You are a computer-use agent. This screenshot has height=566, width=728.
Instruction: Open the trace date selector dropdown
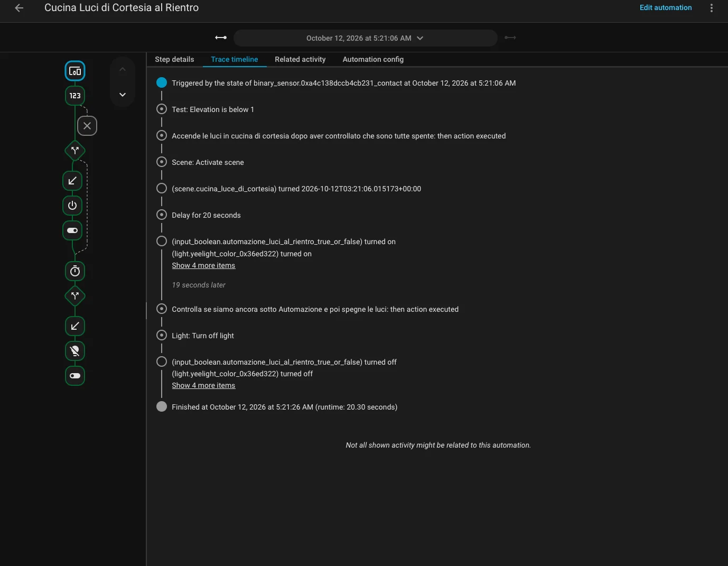[365, 38]
